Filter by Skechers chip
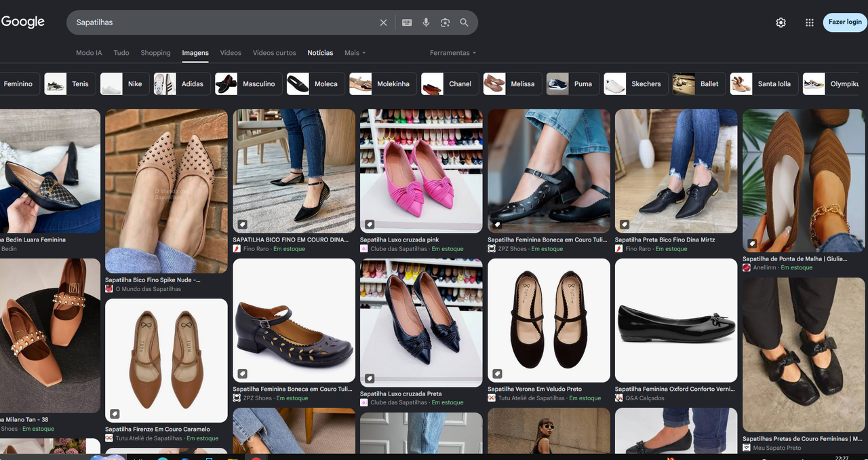The width and height of the screenshot is (868, 460). click(x=635, y=84)
